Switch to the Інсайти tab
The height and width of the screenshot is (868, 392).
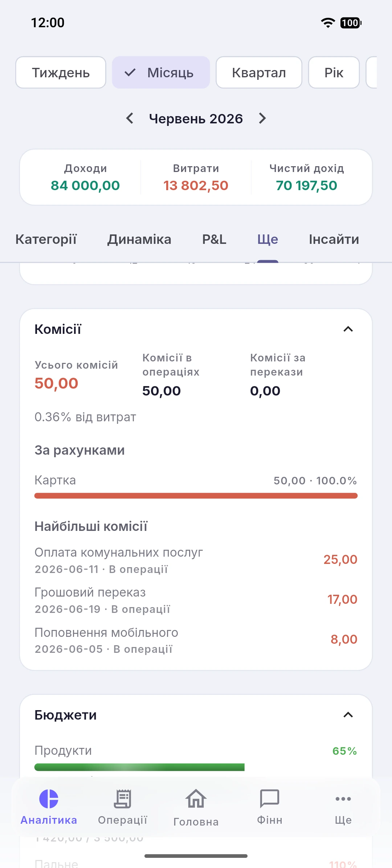334,239
